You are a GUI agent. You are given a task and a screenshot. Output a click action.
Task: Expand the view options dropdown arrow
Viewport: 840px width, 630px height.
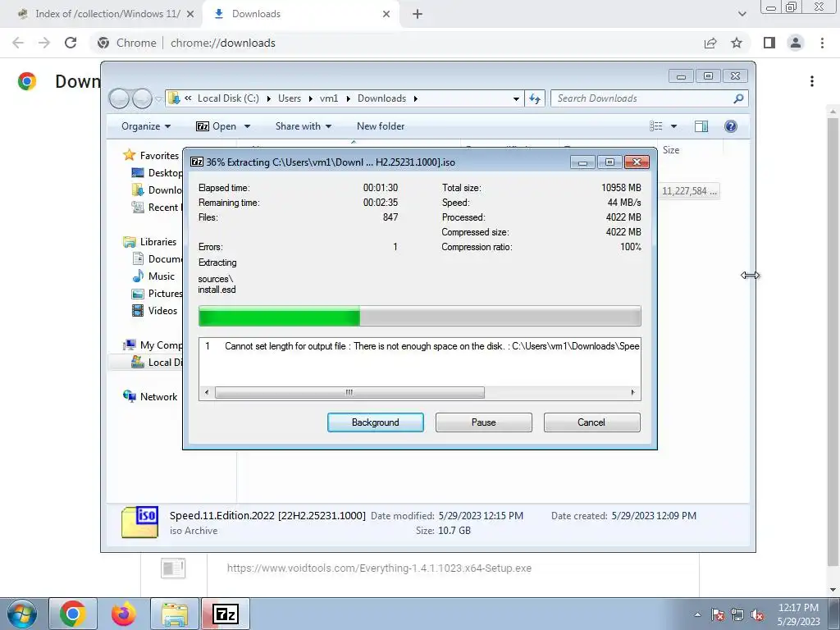(x=674, y=126)
